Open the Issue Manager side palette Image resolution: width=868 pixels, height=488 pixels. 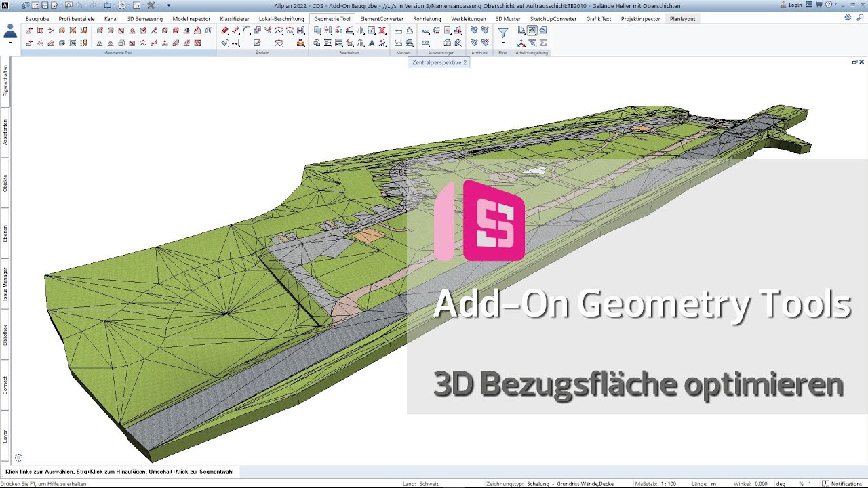[x=5, y=284]
